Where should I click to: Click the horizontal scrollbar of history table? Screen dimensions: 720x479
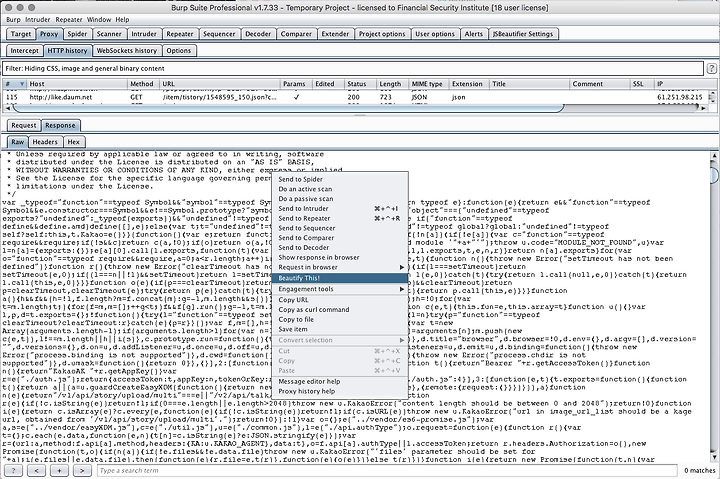288,108
